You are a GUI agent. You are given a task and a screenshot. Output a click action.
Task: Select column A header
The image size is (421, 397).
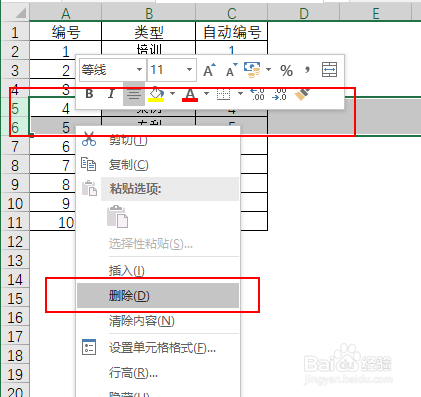66,13
